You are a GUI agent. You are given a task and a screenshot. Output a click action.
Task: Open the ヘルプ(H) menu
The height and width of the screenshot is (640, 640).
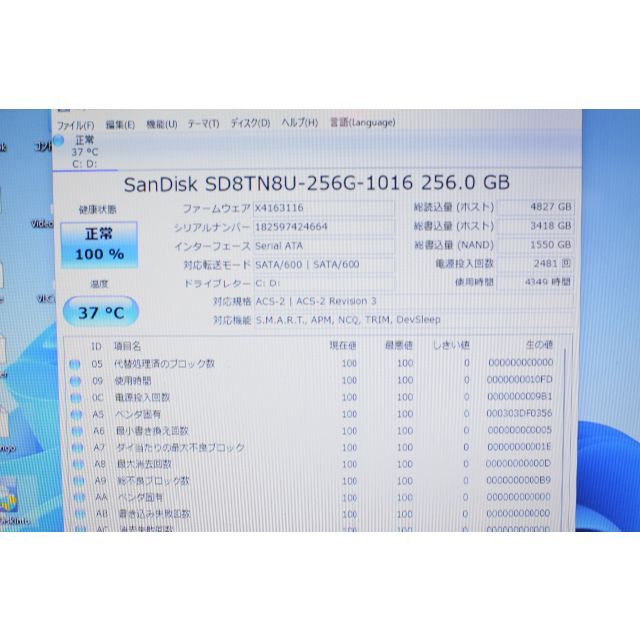[299, 122]
